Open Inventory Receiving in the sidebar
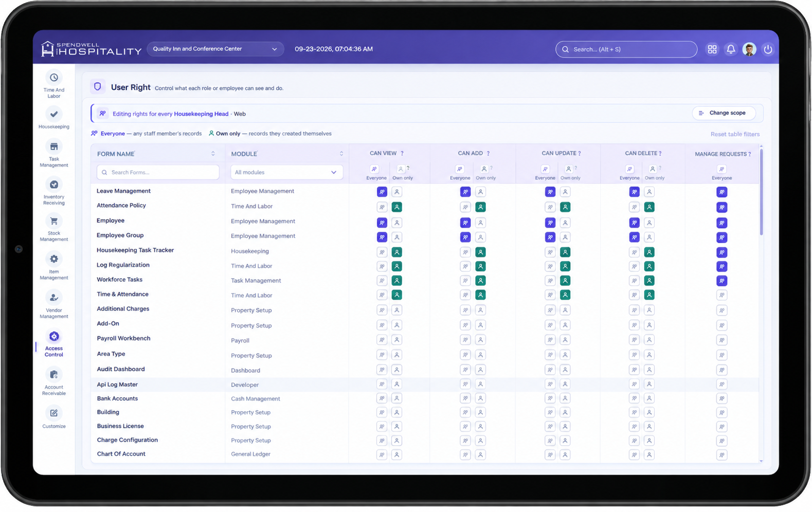Image resolution: width=812 pixels, height=512 pixels. [54, 191]
